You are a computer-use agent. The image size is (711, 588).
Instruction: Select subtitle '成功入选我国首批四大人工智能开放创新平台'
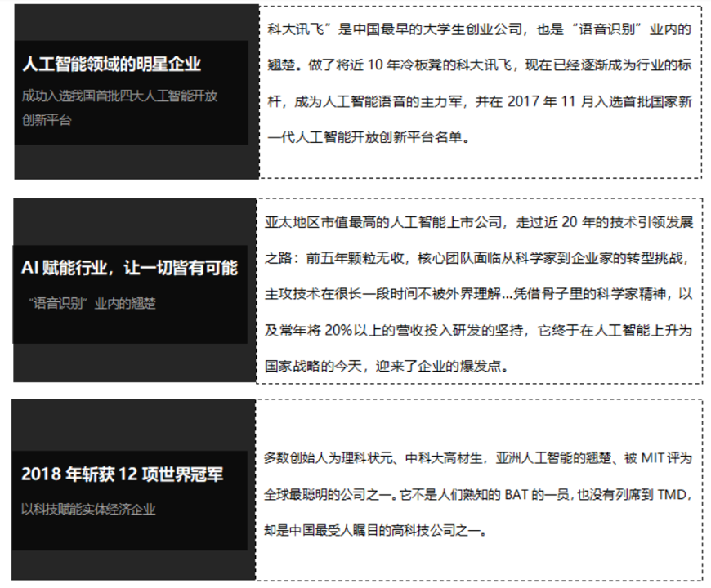[x=119, y=108]
